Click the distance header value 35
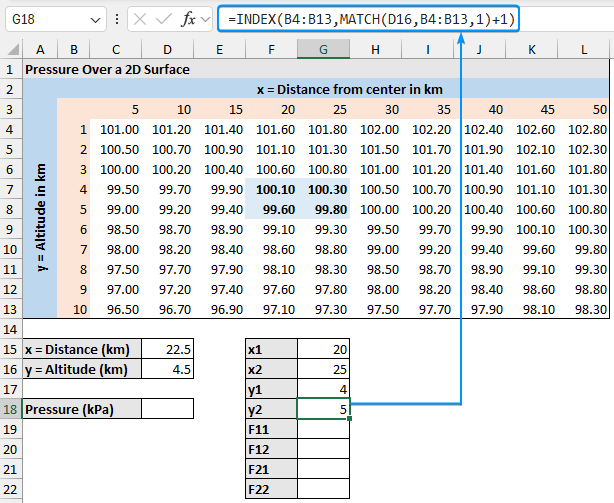The height and width of the screenshot is (503, 614). point(427,109)
